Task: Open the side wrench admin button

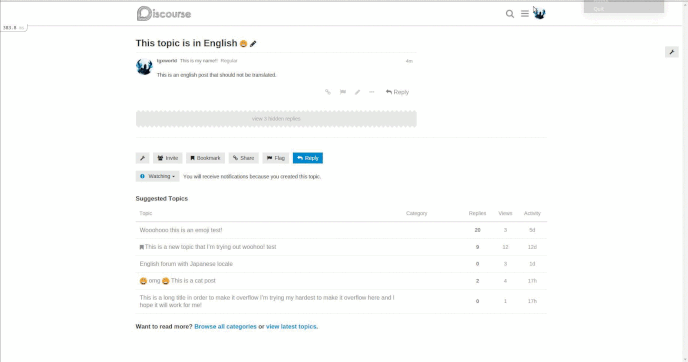Action: 671,52
